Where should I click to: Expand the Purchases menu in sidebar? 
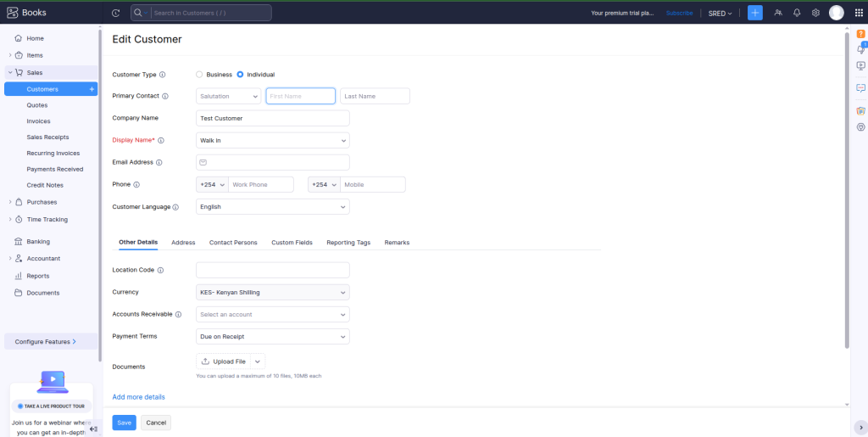(x=10, y=202)
